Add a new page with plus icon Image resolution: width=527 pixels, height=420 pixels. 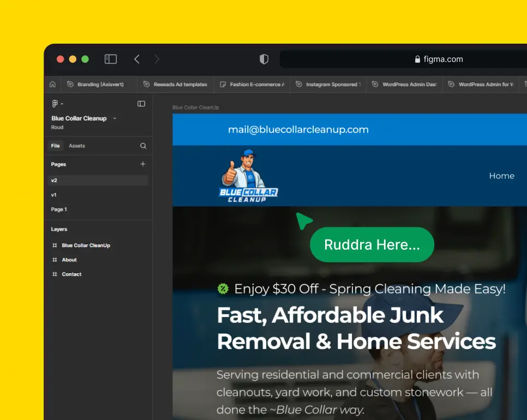click(x=143, y=164)
